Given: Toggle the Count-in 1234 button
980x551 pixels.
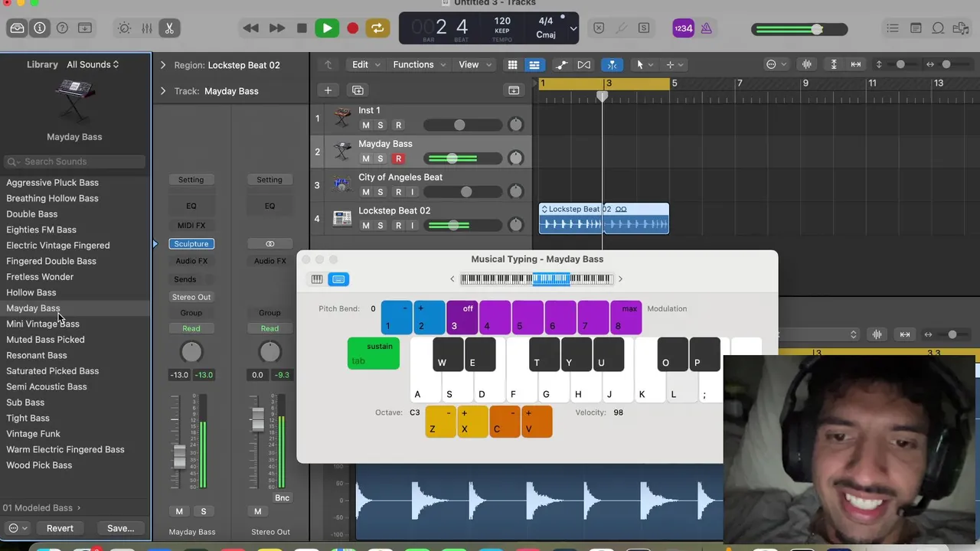Looking at the screenshot, I should pos(683,28).
